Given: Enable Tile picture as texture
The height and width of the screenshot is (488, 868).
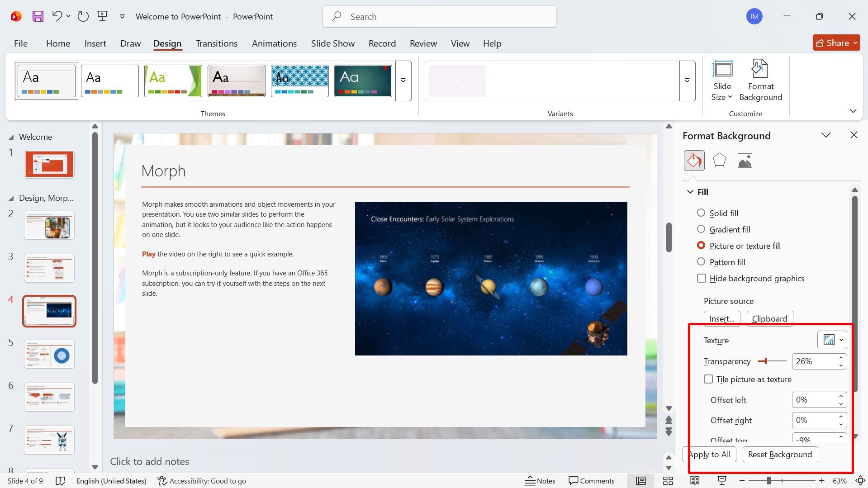Looking at the screenshot, I should click(x=748, y=379).
